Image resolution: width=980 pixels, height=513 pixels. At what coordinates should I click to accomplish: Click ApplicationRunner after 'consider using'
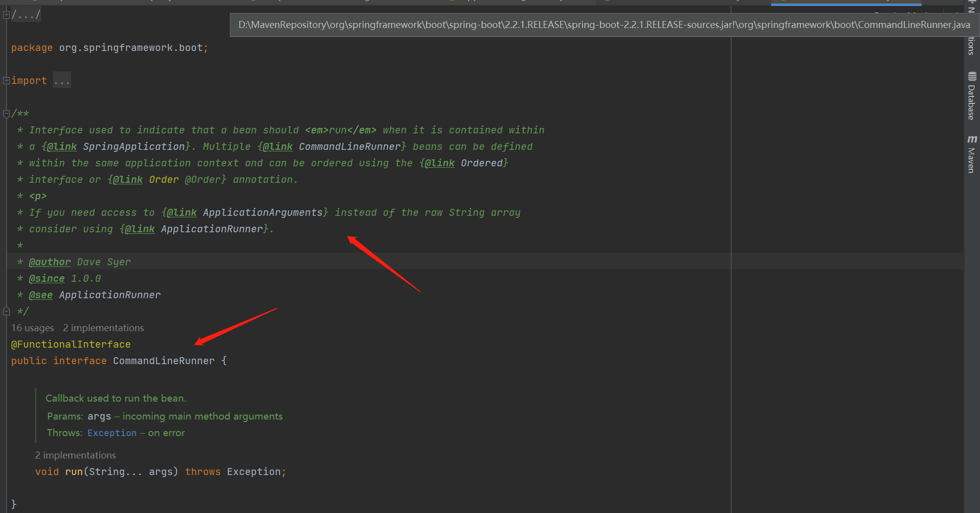(212, 229)
